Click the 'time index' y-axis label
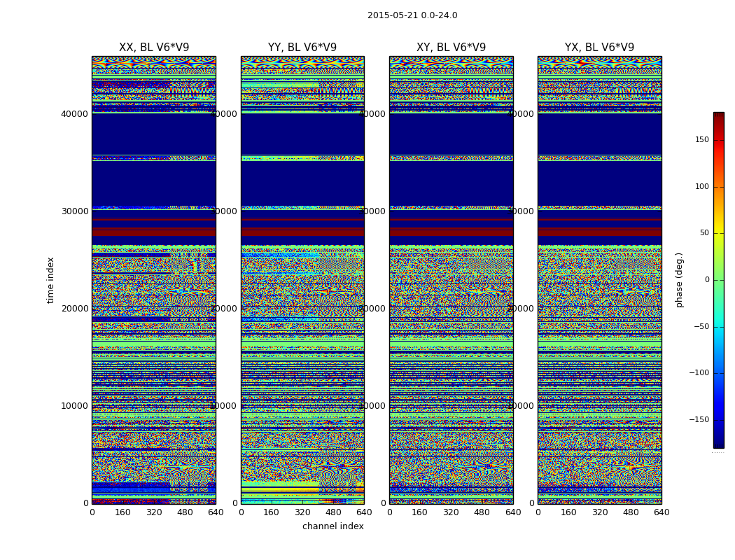735x560 pixels. (50, 279)
